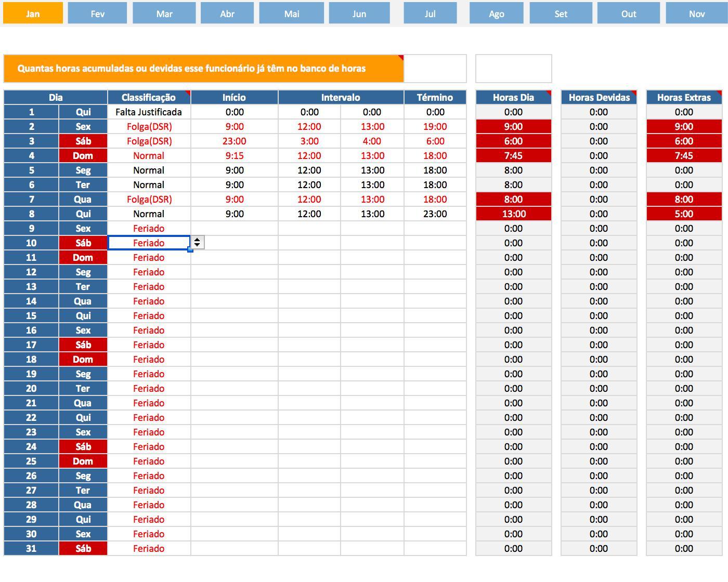Image resolution: width=728 pixels, height=582 pixels.
Task: Go to the Jul month tab
Action: pyautogui.click(x=430, y=14)
